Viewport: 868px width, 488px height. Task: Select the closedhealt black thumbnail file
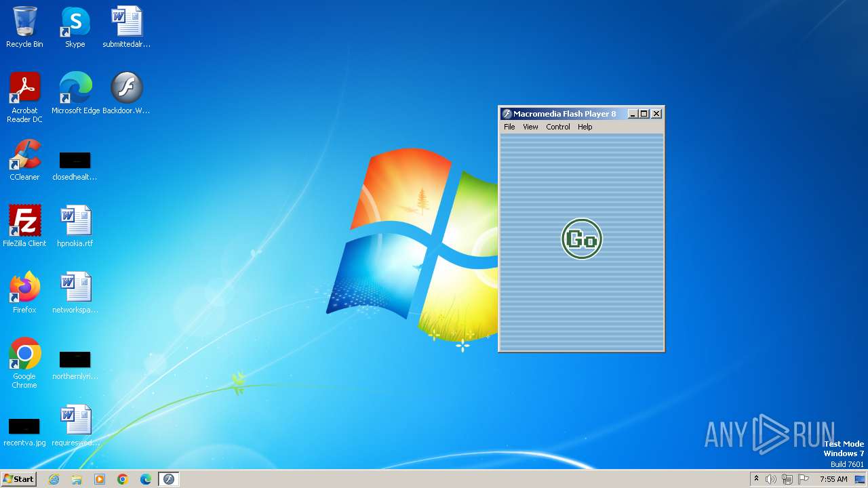point(75,166)
